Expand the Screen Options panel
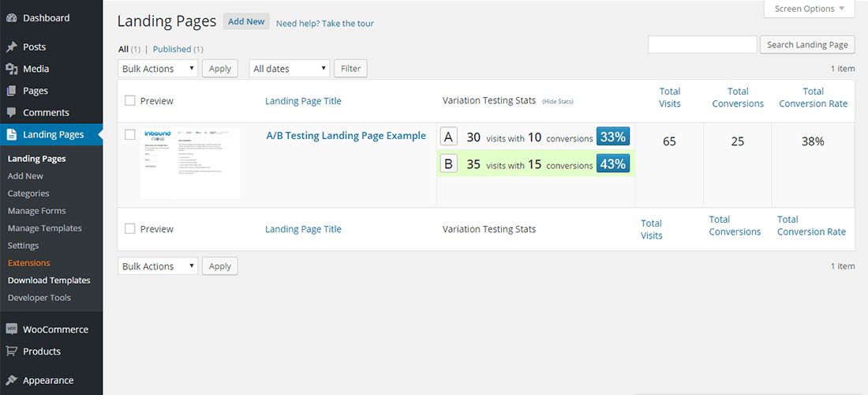Viewport: 868px width, 395px height. (809, 9)
